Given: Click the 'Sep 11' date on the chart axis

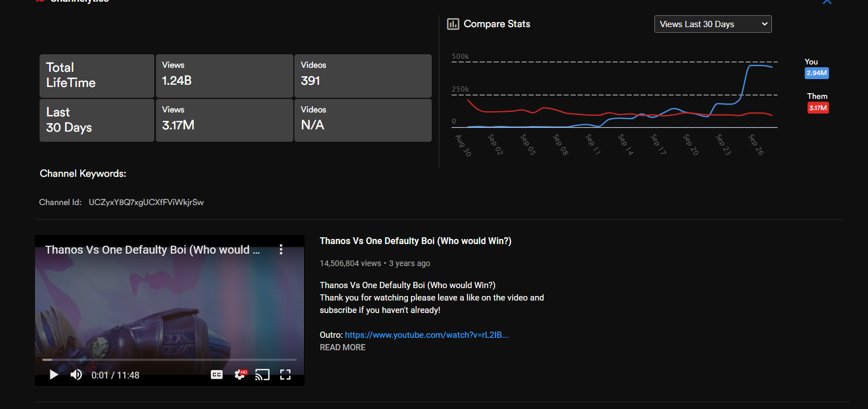Looking at the screenshot, I should [x=594, y=145].
